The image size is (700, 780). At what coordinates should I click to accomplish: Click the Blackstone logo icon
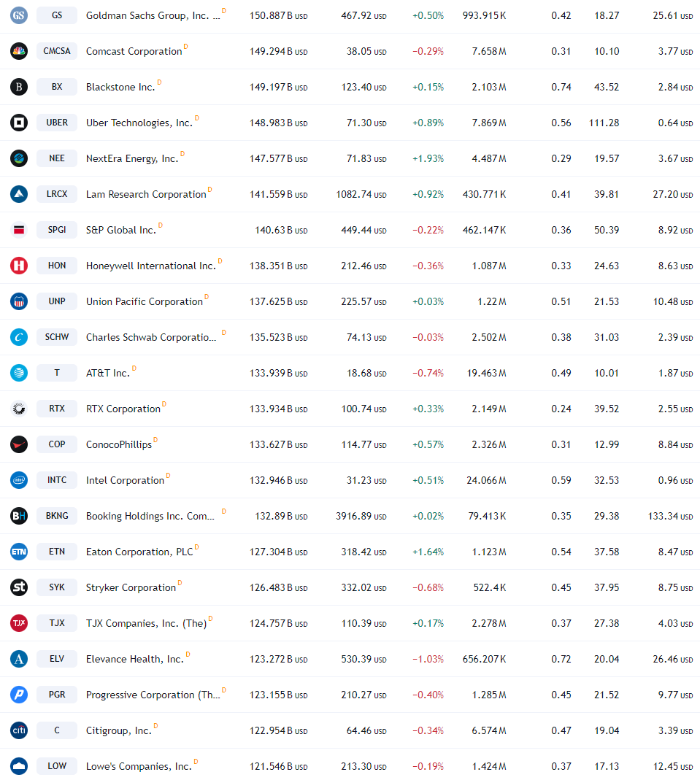pyautogui.click(x=19, y=87)
